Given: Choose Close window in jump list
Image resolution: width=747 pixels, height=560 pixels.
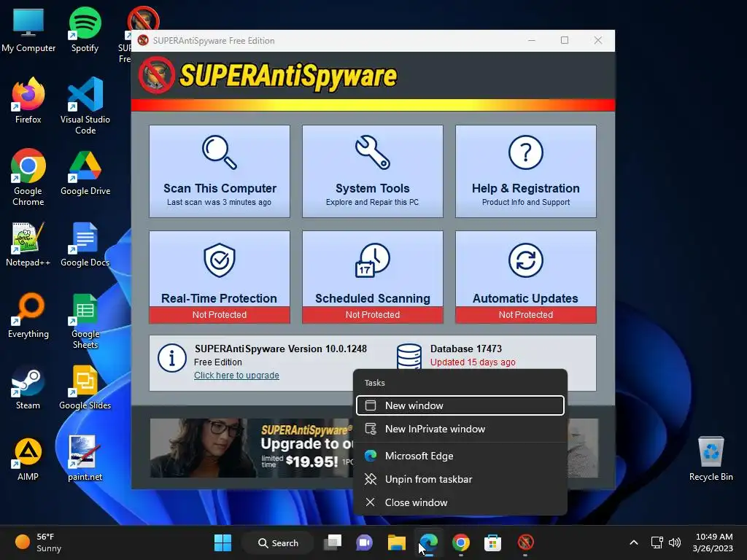Looking at the screenshot, I should 460,502.
